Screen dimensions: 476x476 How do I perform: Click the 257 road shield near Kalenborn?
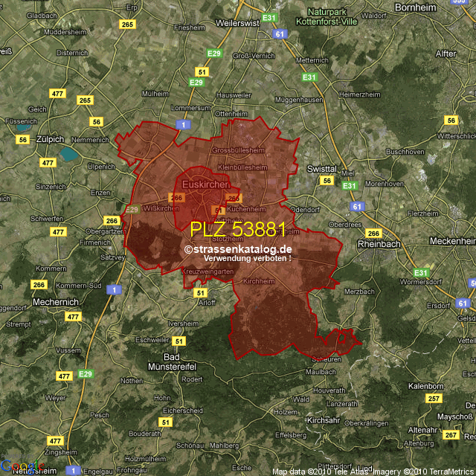pyautogui.click(x=434, y=399)
